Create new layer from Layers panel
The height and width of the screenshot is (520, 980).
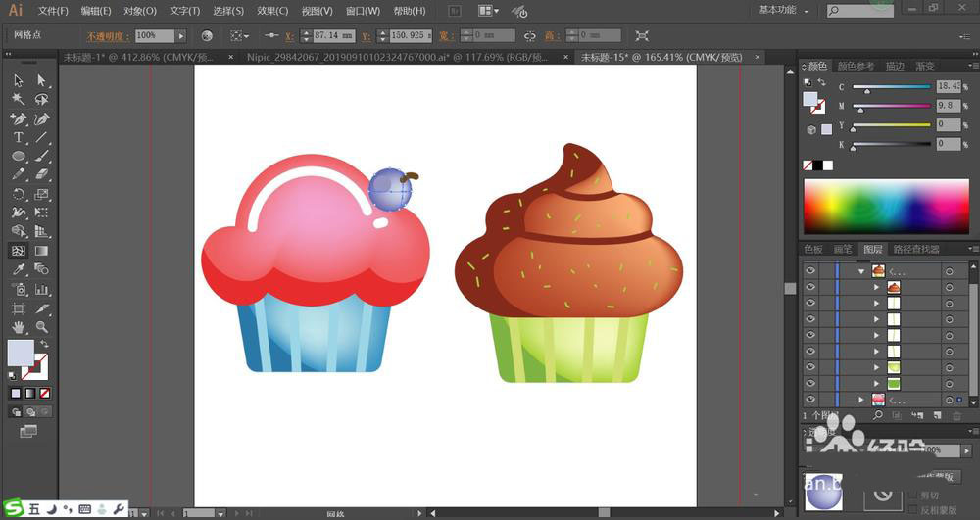[x=937, y=415]
